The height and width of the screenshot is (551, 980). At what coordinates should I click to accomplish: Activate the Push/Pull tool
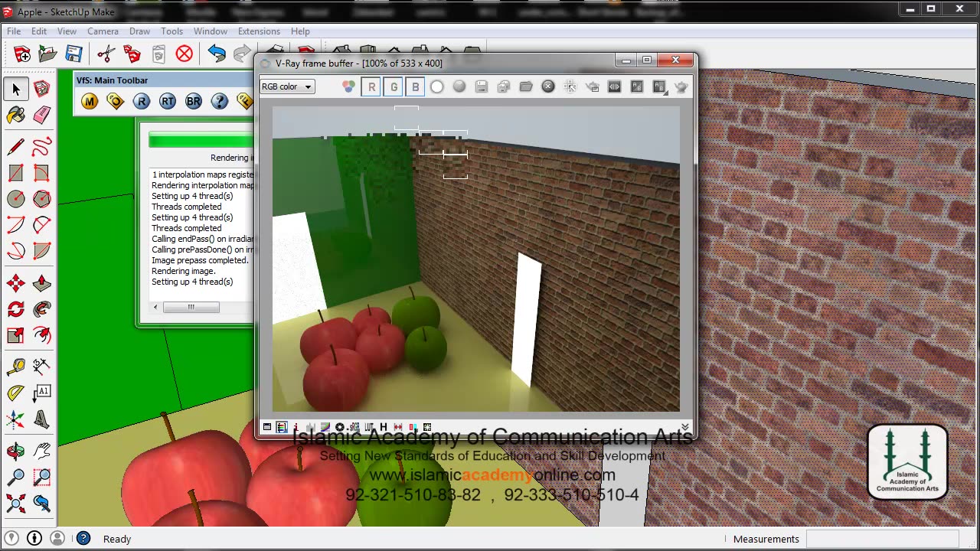tap(42, 283)
